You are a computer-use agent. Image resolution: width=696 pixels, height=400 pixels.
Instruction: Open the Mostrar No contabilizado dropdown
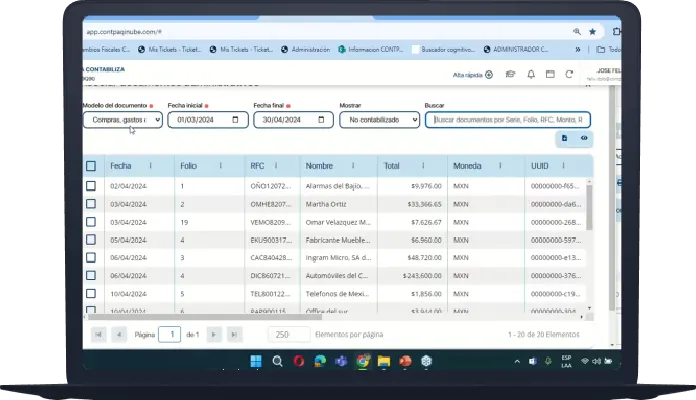tap(378, 120)
